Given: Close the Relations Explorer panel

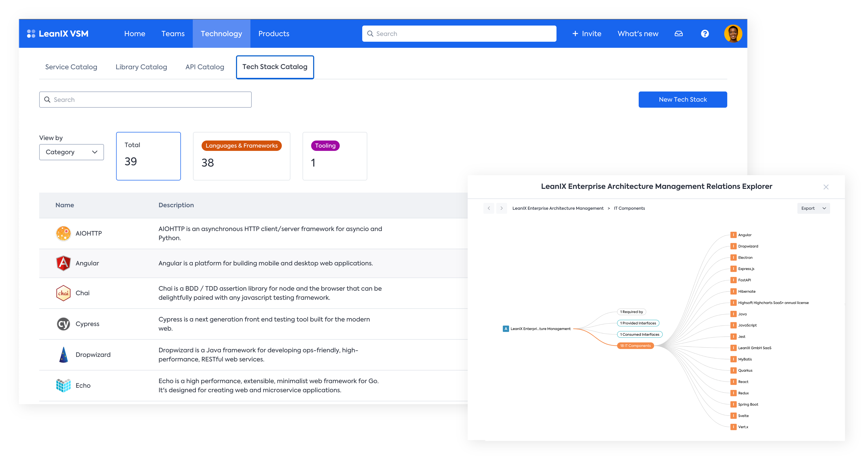Looking at the screenshot, I should (826, 187).
